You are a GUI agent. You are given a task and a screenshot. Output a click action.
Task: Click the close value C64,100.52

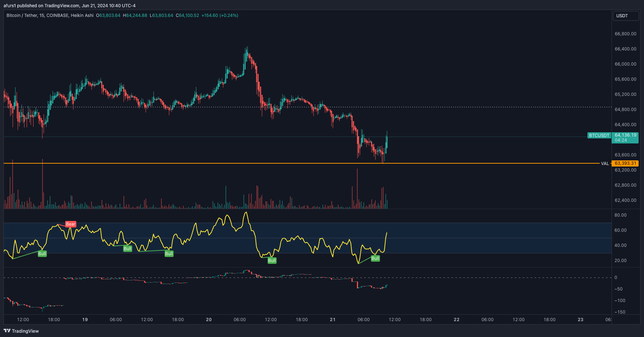[x=187, y=15]
